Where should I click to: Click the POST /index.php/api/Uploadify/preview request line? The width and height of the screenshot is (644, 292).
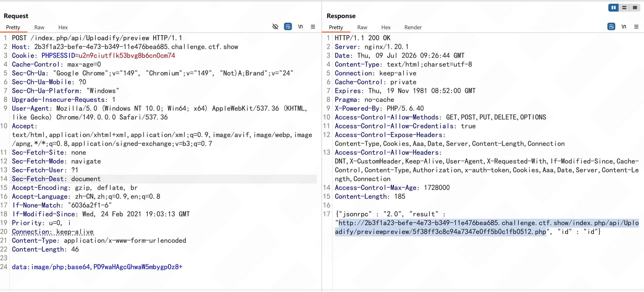[x=97, y=38]
